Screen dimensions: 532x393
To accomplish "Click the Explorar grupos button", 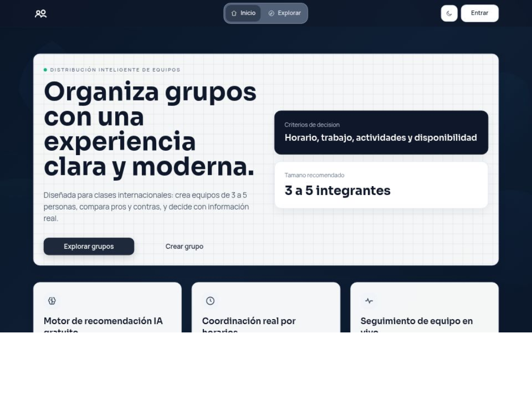I will tap(89, 247).
